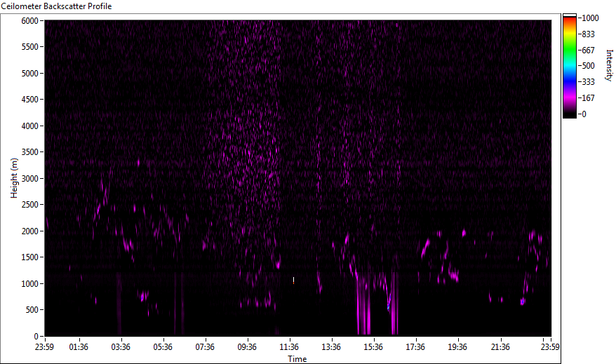Select the 333 value on intensity scale

pyautogui.click(x=588, y=82)
